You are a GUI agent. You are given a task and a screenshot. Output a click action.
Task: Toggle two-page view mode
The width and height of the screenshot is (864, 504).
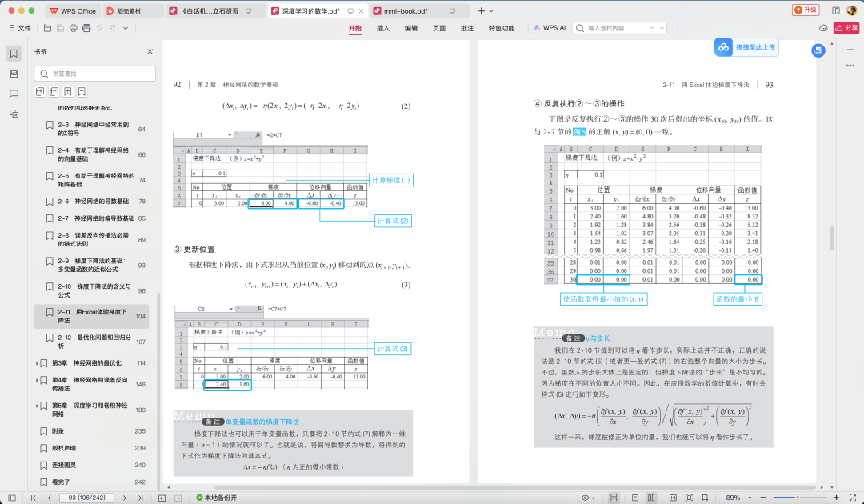(651, 498)
